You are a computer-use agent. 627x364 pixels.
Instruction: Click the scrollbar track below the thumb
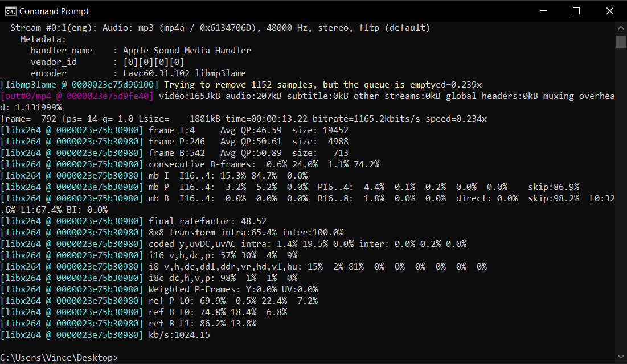coord(621,199)
